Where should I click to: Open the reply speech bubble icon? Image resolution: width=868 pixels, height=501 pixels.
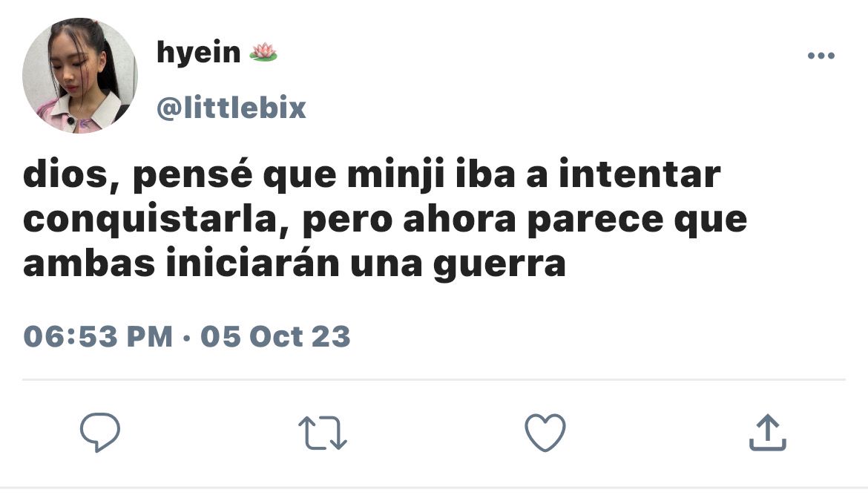click(100, 433)
